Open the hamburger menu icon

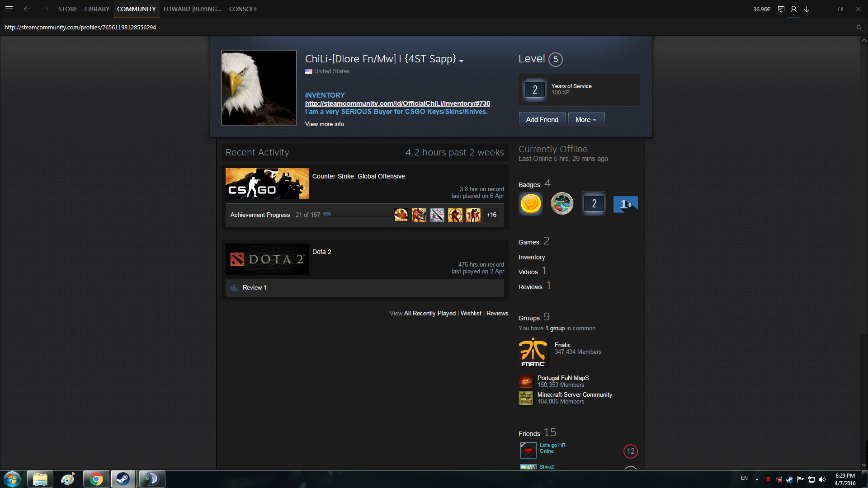click(9, 9)
